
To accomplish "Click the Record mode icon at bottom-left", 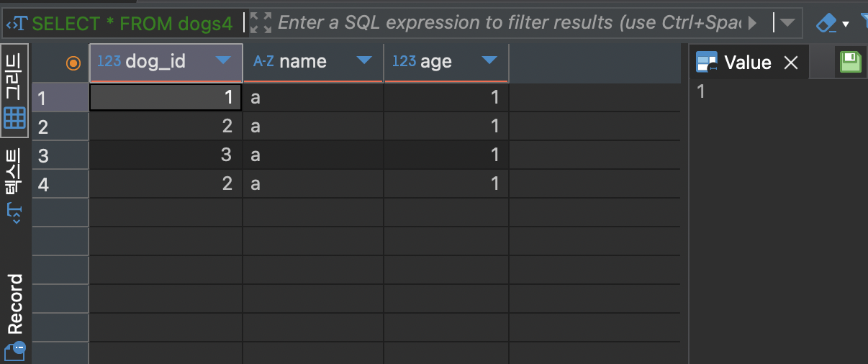I will [14, 352].
